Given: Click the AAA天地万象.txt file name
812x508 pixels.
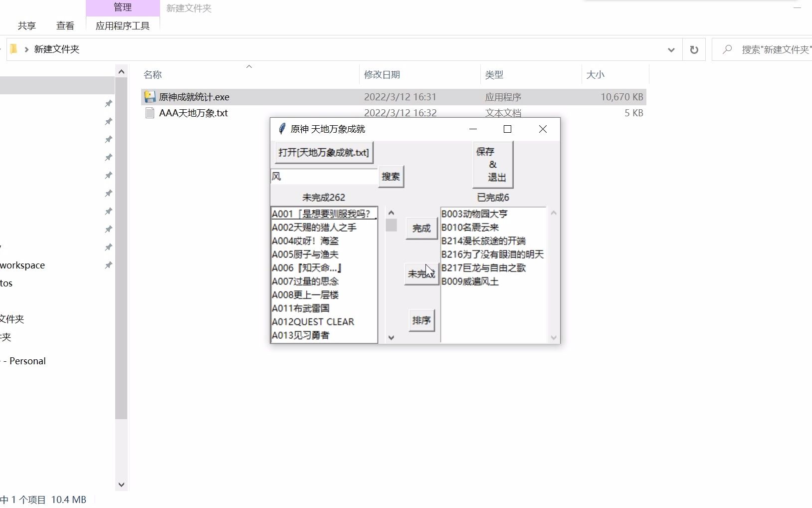Looking at the screenshot, I should [x=194, y=113].
